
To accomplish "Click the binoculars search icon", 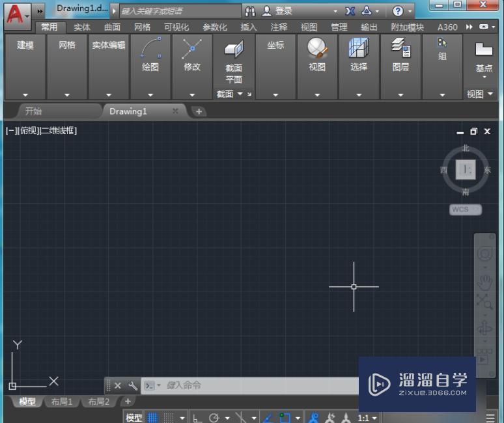I will click(250, 11).
